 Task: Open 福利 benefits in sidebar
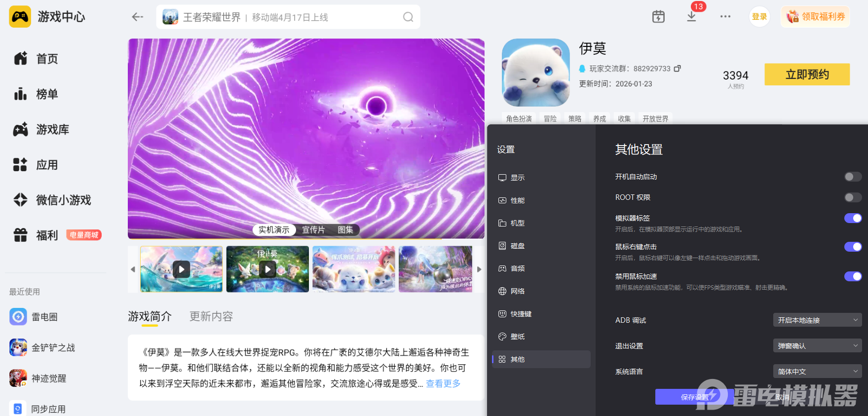click(36, 235)
